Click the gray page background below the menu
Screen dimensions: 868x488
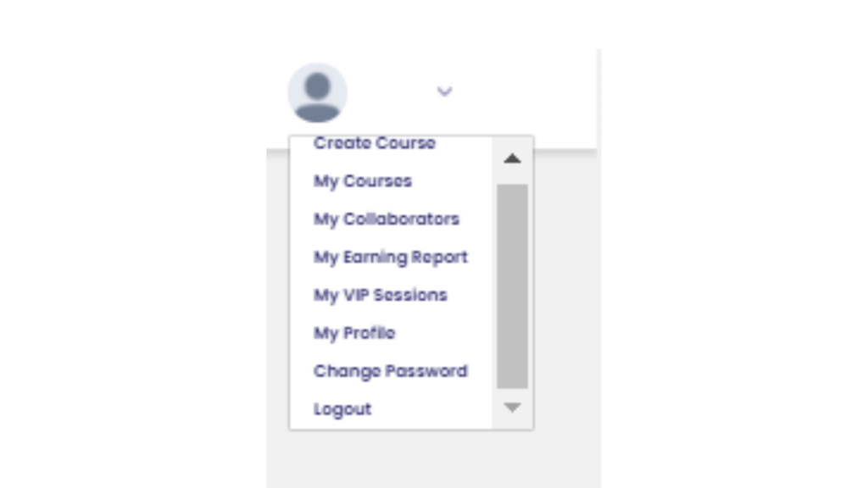[433, 459]
